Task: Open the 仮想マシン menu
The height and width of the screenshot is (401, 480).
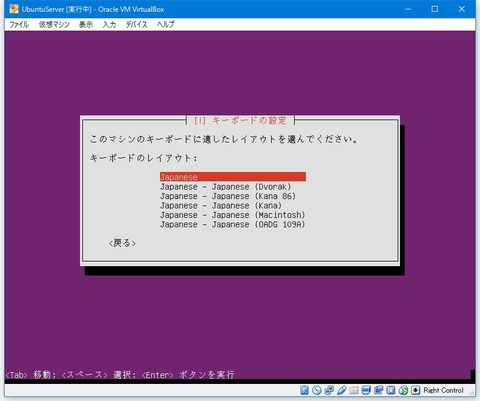Action: tap(54, 24)
